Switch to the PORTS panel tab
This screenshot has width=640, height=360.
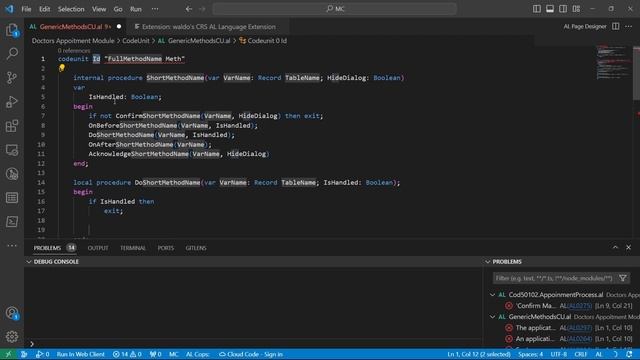166,248
